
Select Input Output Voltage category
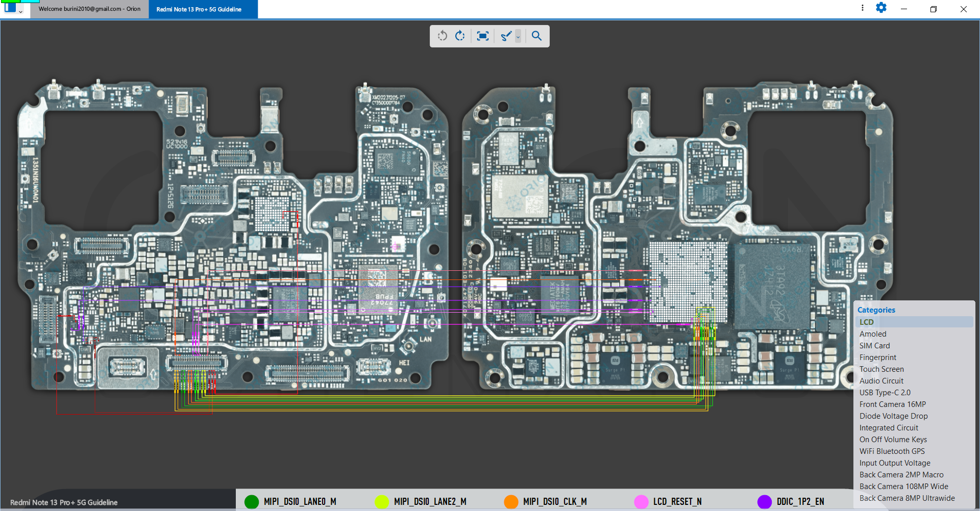pos(914,463)
